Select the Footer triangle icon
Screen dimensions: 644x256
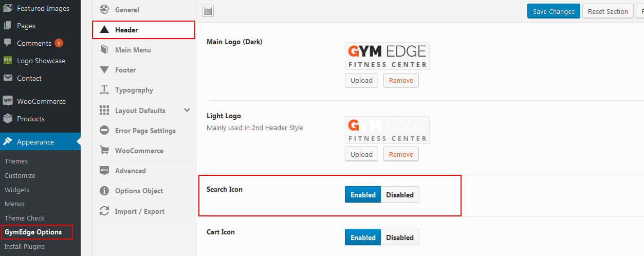(x=104, y=70)
